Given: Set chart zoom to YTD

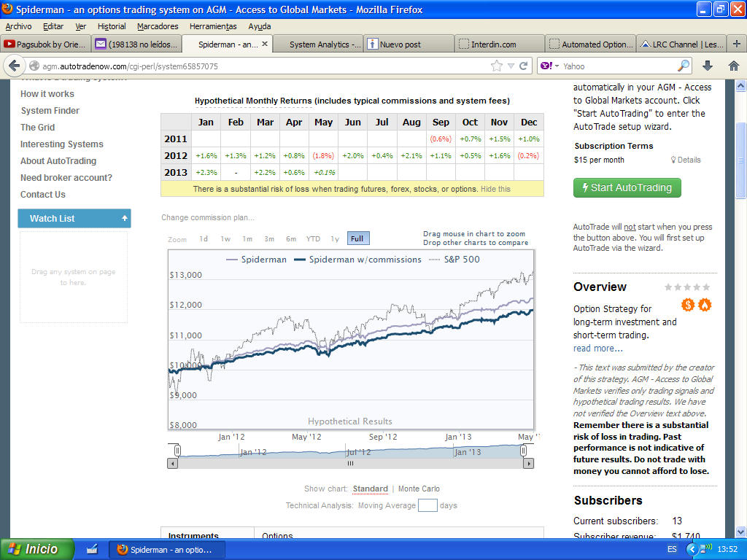Looking at the screenshot, I should click(313, 238).
